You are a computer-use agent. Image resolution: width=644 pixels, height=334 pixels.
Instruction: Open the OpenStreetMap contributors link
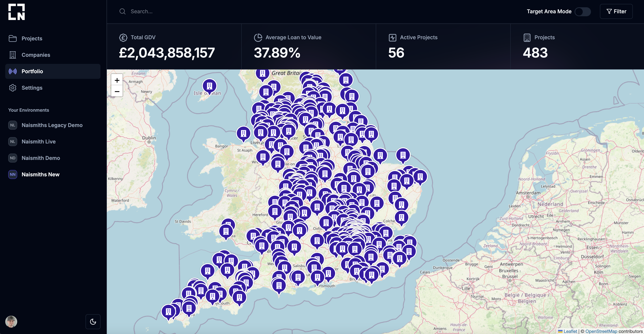(601, 331)
